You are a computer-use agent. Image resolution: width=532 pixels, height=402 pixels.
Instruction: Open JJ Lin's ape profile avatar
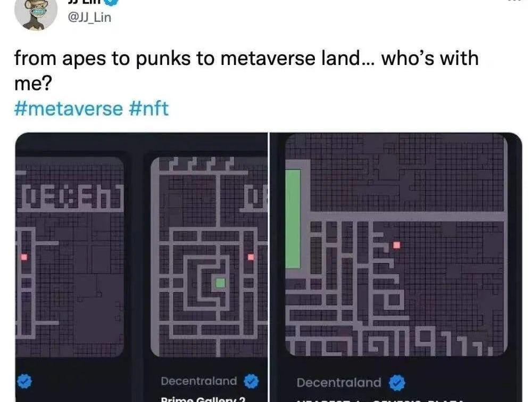coord(36,14)
